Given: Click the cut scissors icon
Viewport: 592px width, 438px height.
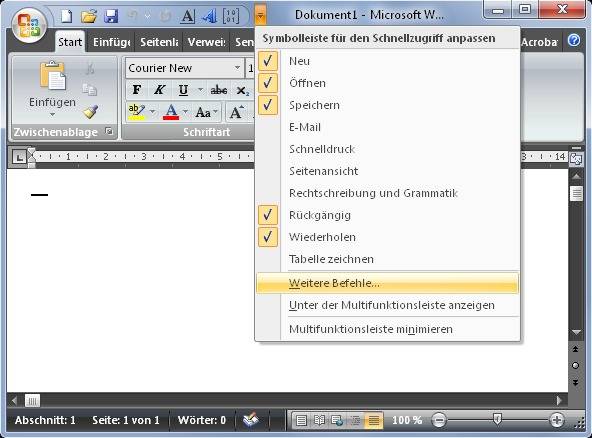Looking at the screenshot, I should tap(90, 69).
